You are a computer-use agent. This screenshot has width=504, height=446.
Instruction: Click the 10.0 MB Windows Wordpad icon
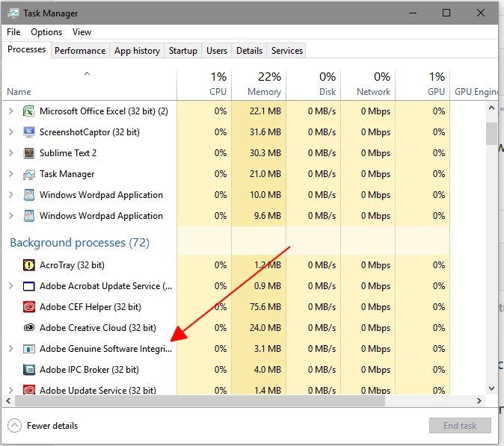point(29,195)
